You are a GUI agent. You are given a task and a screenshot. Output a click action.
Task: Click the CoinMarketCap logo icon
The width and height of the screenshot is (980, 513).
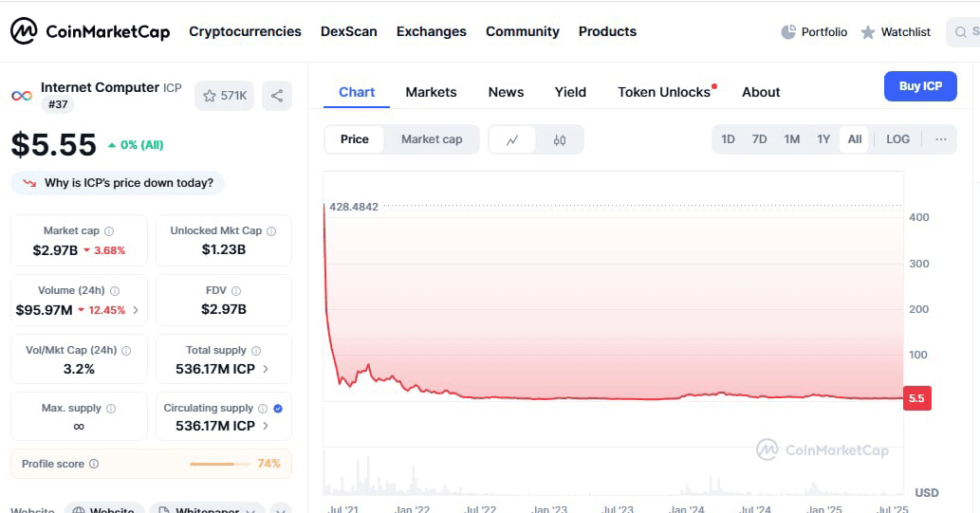pos(24,31)
